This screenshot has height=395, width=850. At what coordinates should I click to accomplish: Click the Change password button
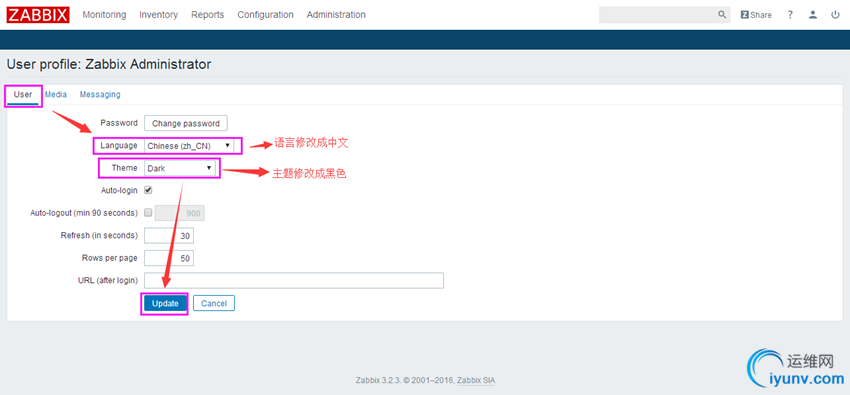coord(186,124)
